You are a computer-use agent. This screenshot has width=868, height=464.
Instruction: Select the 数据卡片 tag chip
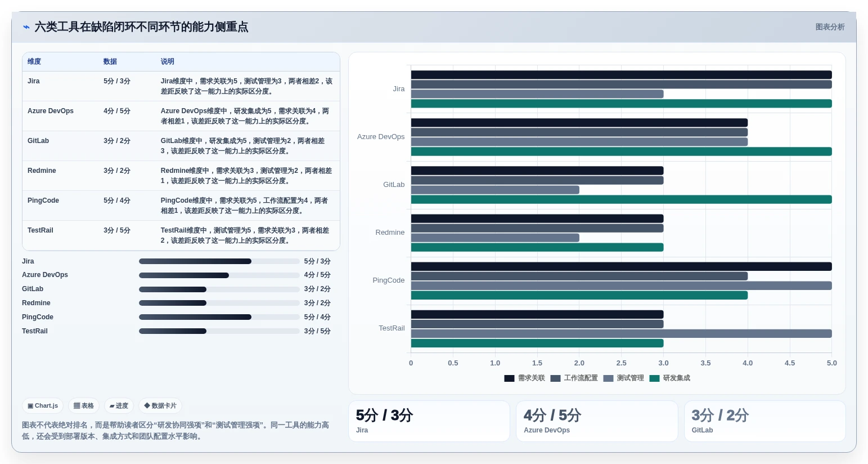tap(160, 405)
